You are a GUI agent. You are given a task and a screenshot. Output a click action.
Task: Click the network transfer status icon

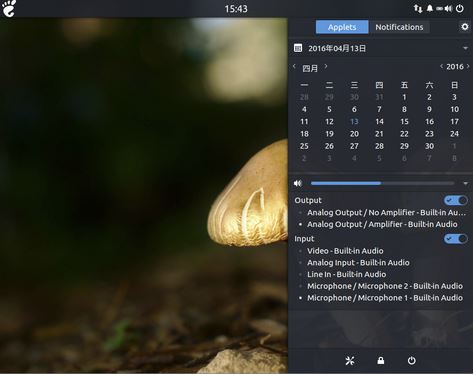418,9
